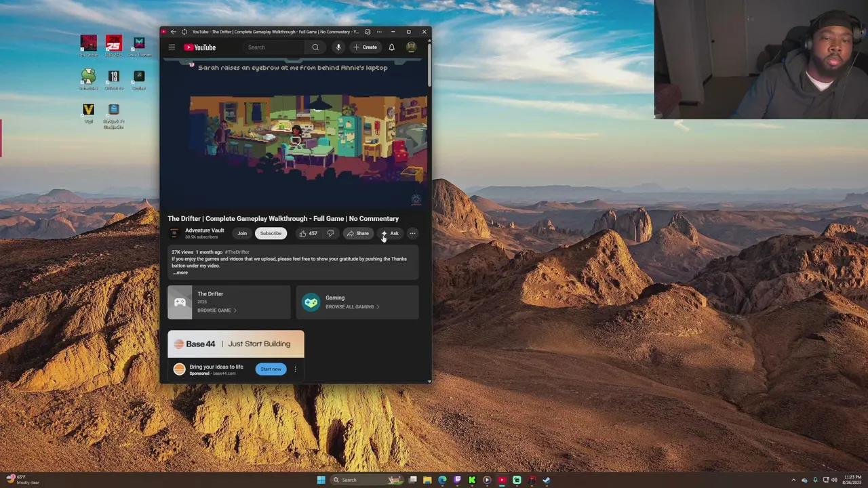The width and height of the screenshot is (868, 488).
Task: Click The Drifter game card thumbnail
Action: point(180,302)
